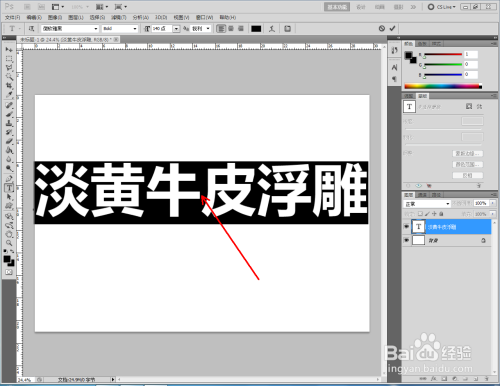500x386 pixels.
Task: Select the Paint Bucket tool
Action: tap(9, 150)
